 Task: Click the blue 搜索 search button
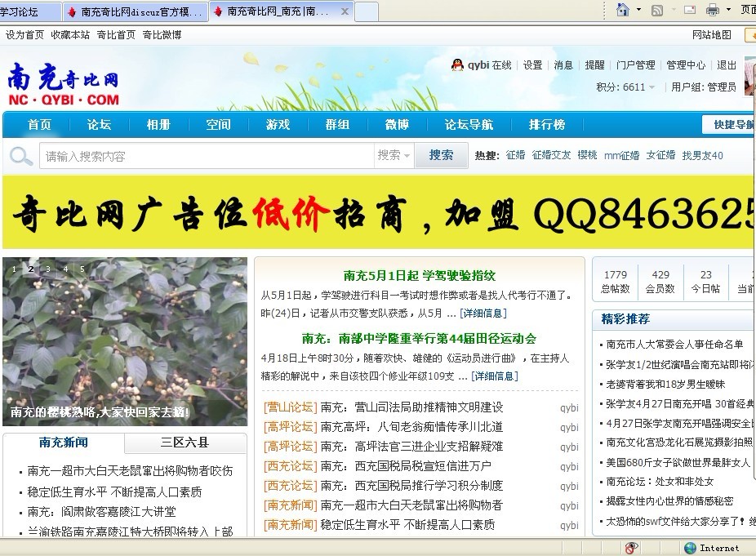click(441, 155)
